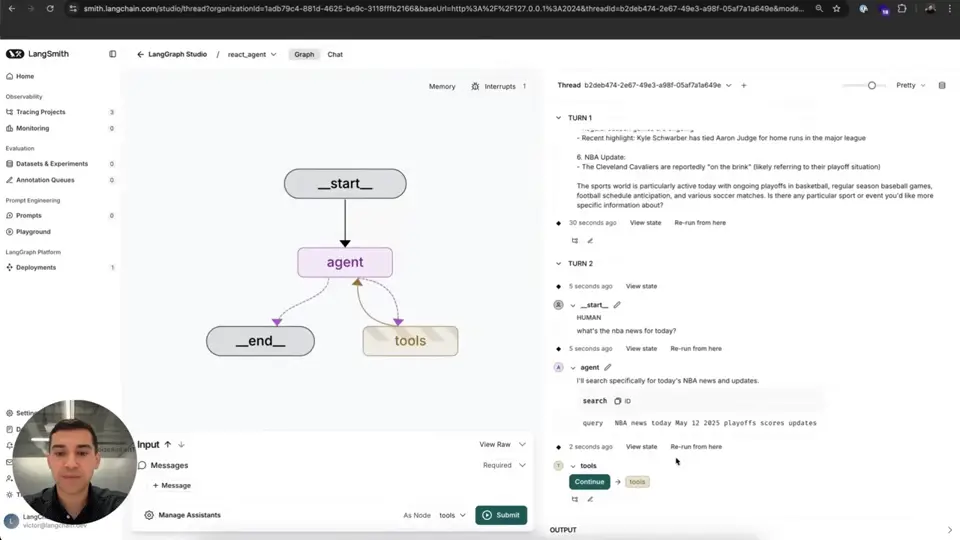The height and width of the screenshot is (540, 960).
Task: Click the down arrow next to Input
Action: pyautogui.click(x=181, y=444)
